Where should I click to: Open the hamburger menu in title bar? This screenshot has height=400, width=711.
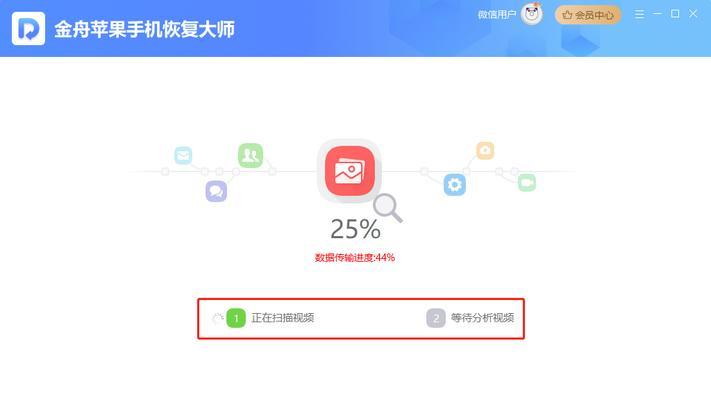click(x=639, y=15)
